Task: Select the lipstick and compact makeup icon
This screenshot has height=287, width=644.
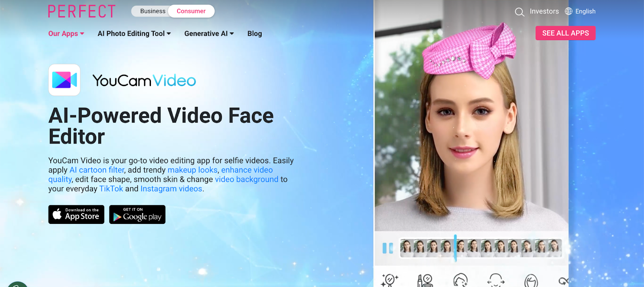Action: (425, 280)
